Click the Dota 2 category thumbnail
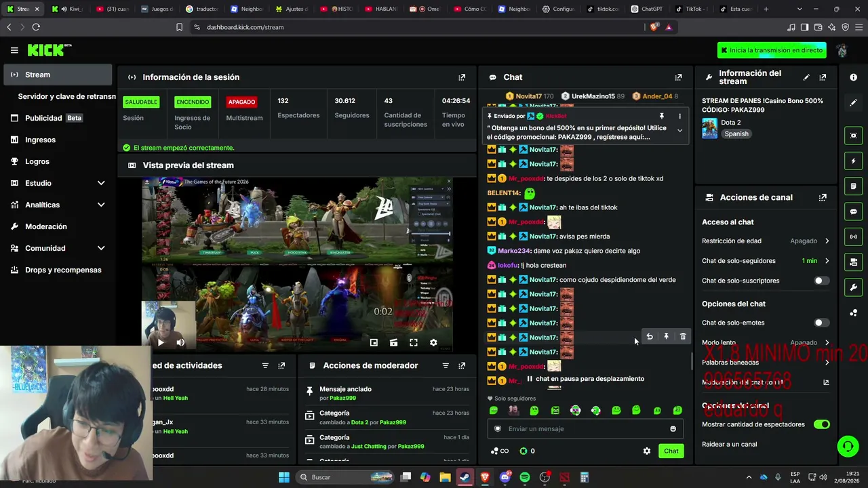 pyautogui.click(x=709, y=128)
